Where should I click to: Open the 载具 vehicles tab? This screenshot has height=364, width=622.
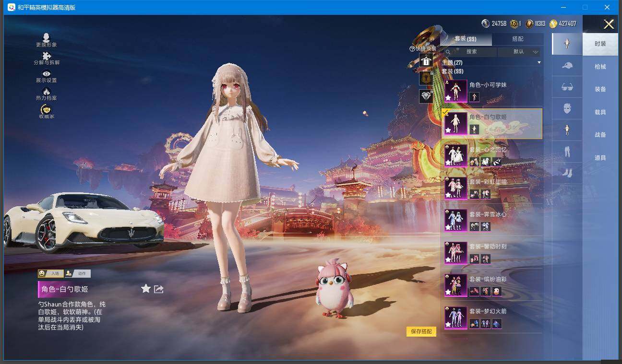coord(600,112)
